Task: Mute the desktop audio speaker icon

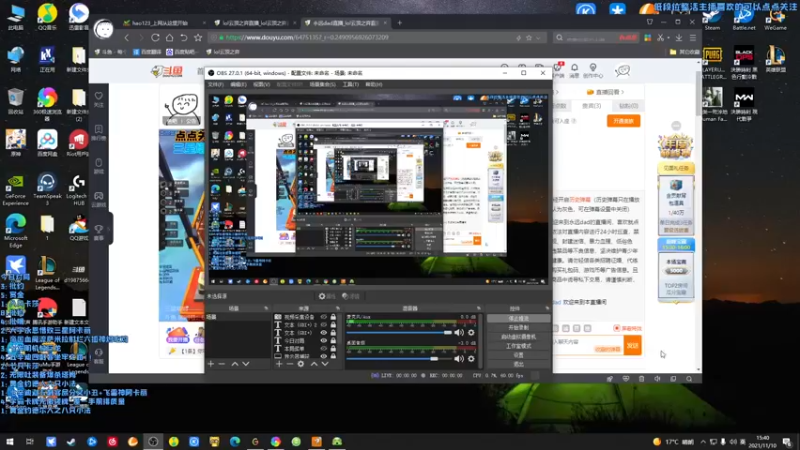Action: (x=459, y=359)
